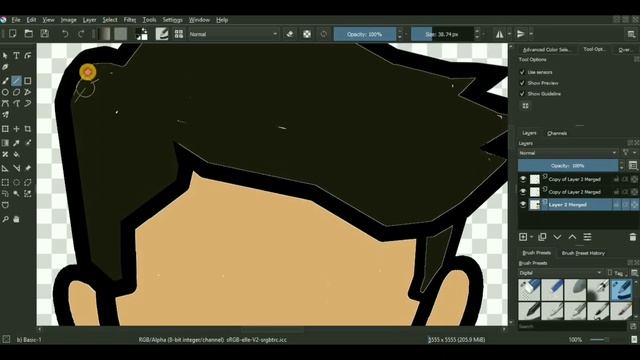Select the Fill bucket tool
The image size is (640, 360).
pyautogui.click(x=16, y=155)
